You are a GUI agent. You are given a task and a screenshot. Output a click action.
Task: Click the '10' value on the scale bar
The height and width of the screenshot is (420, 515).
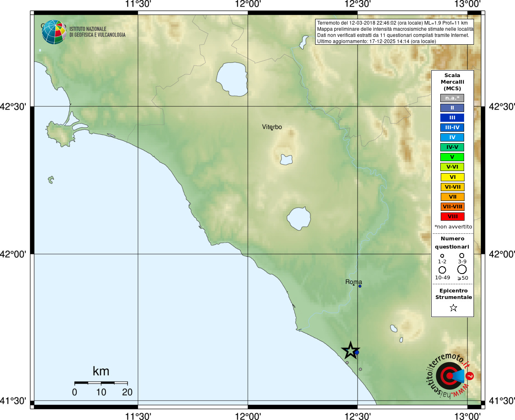(x=101, y=392)
